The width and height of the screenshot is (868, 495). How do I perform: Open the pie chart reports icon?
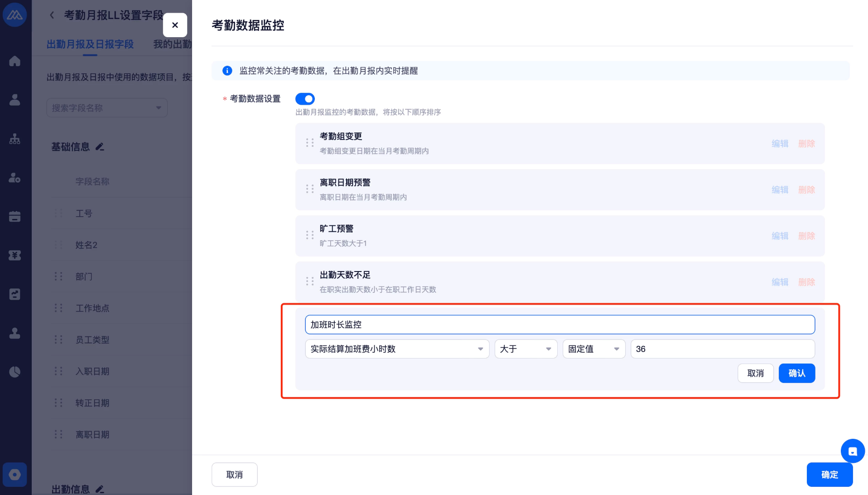pyautogui.click(x=15, y=372)
